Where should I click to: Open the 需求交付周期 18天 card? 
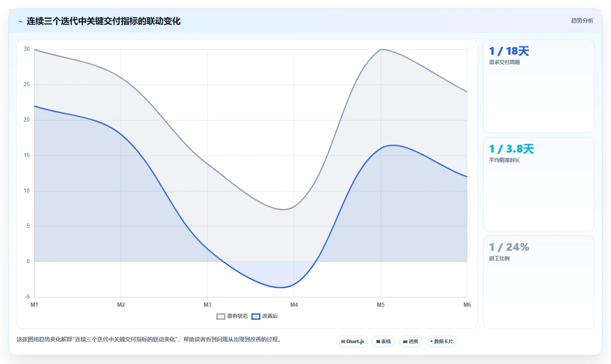(538, 86)
